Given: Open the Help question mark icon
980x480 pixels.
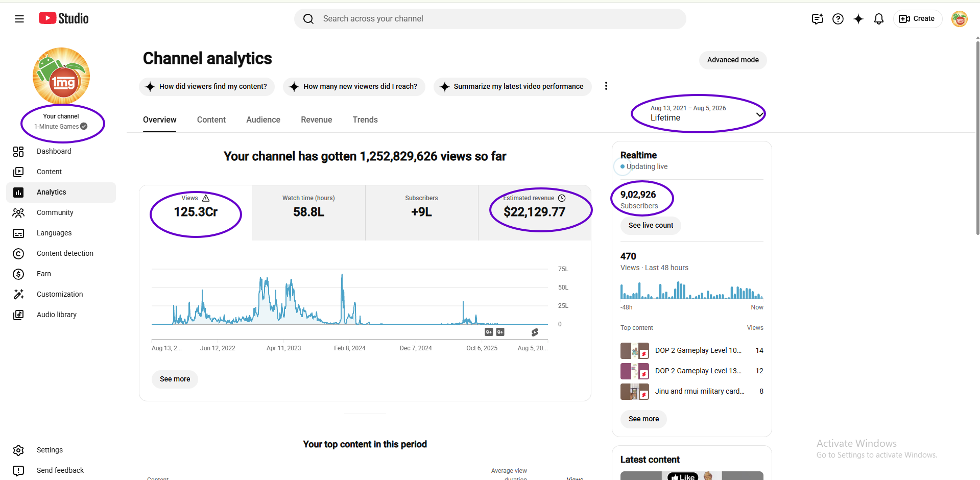Looking at the screenshot, I should [838, 19].
